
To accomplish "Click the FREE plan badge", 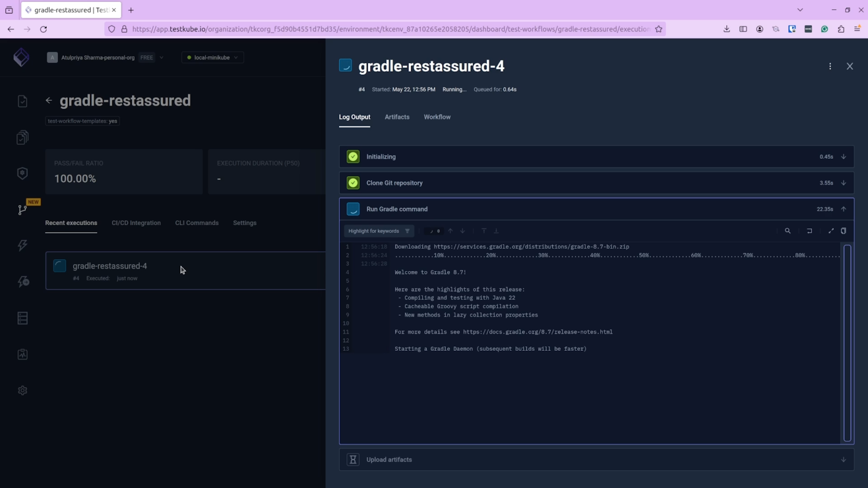I will point(146,57).
